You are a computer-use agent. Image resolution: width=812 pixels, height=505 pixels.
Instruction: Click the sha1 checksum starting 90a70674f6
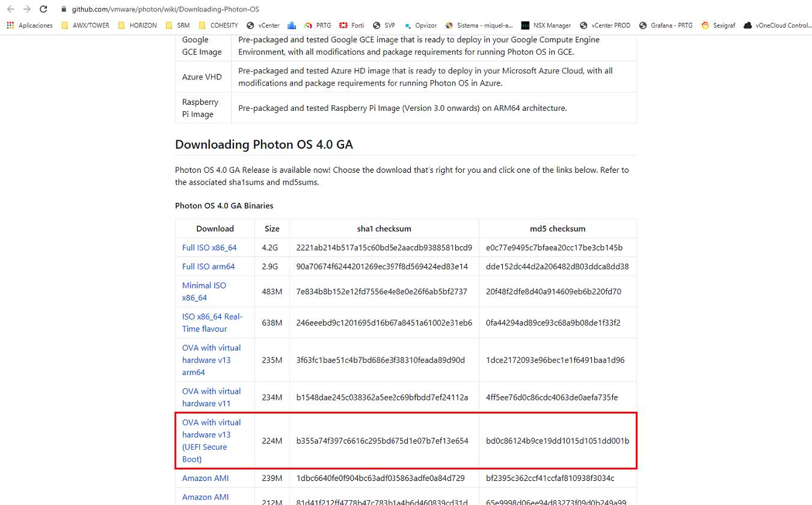pos(382,266)
